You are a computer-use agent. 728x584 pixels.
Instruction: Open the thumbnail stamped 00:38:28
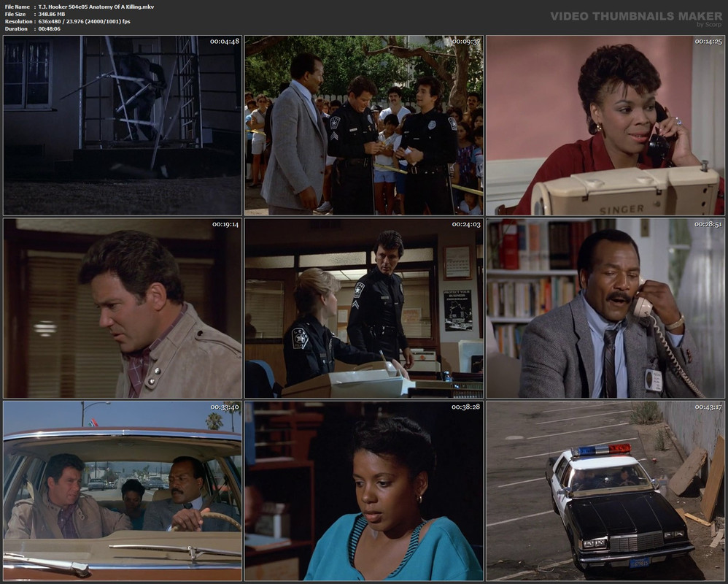tap(364, 491)
